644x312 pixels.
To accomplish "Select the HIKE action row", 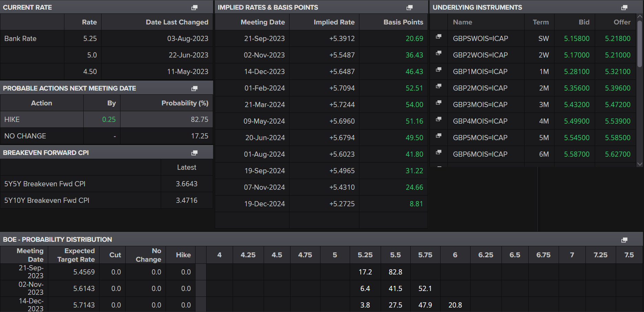I will [x=12, y=119].
